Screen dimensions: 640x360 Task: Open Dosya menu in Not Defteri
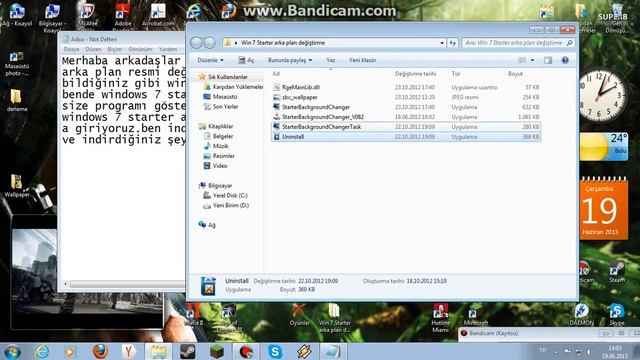coord(71,49)
